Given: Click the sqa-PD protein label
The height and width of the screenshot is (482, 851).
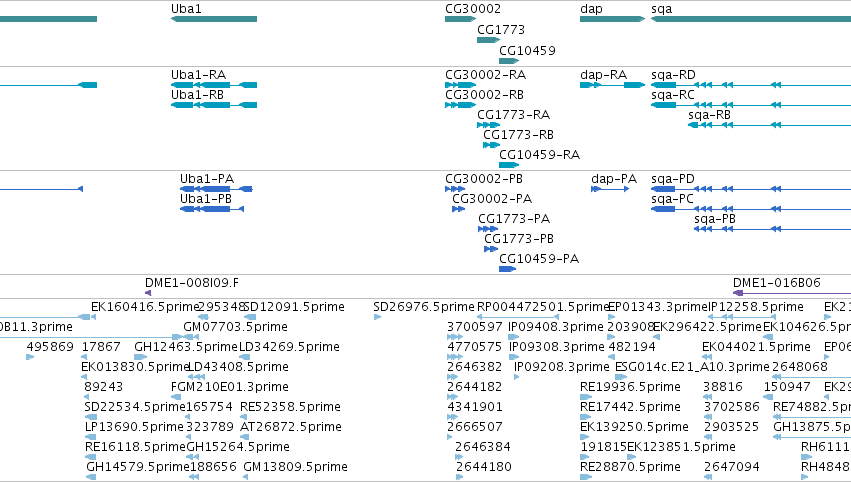Looking at the screenshot, I should pos(672,179).
